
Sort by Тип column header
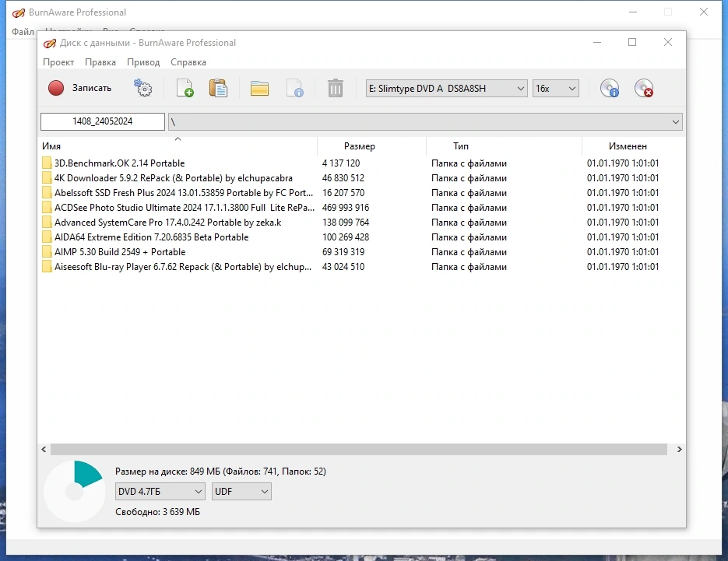point(504,146)
